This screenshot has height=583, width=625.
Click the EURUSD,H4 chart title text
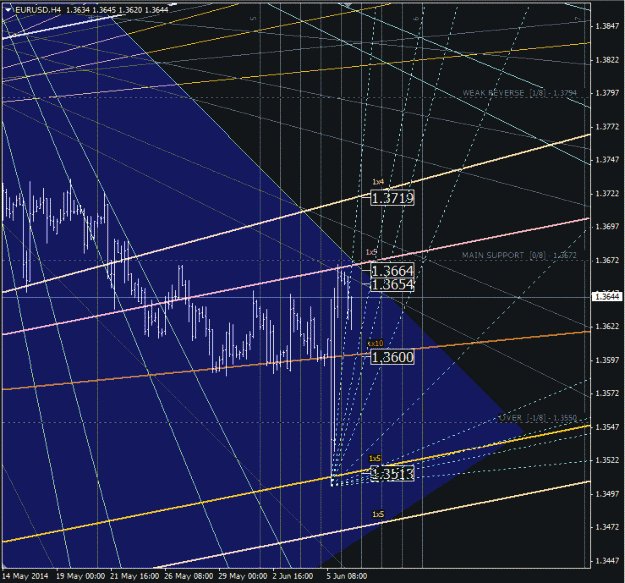tap(38, 10)
